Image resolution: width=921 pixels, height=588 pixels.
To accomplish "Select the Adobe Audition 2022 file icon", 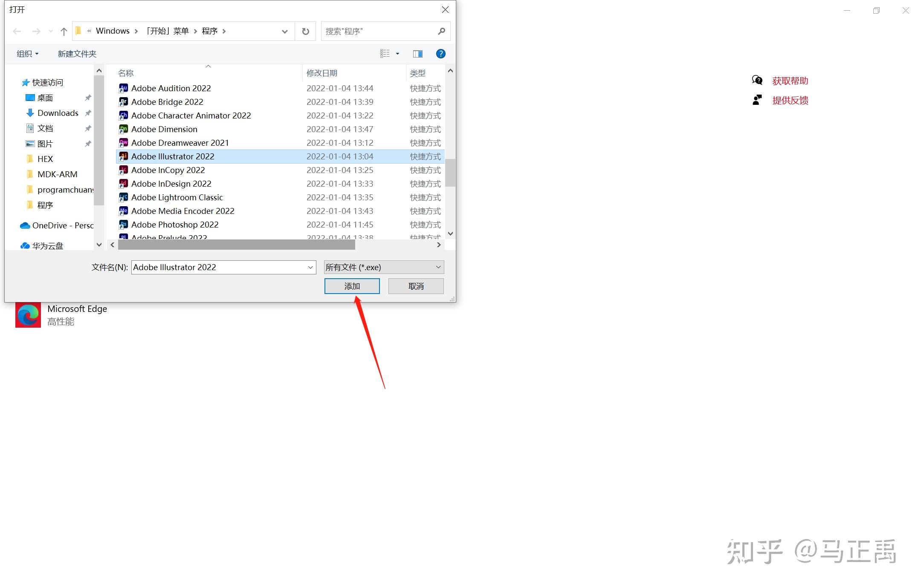I will (123, 88).
